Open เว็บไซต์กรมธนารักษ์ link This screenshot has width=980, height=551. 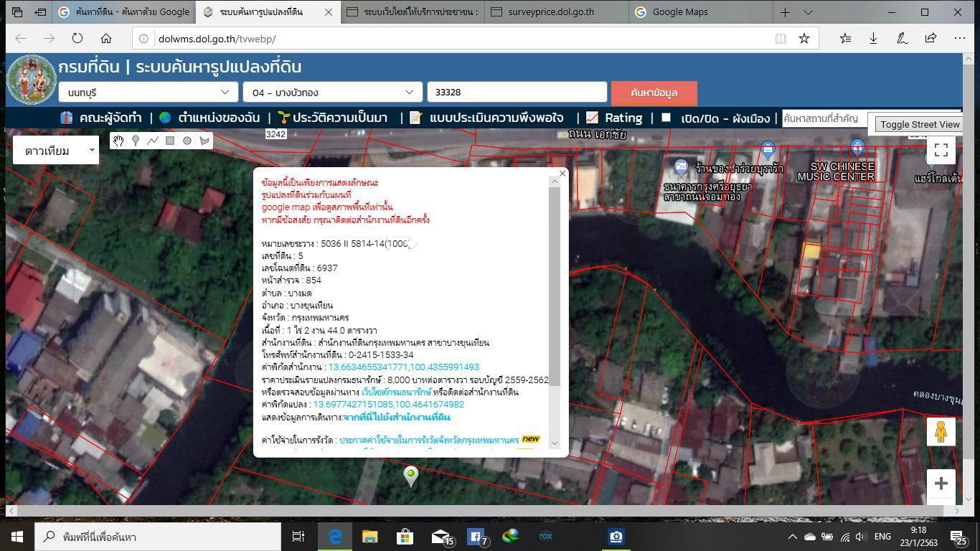point(396,392)
